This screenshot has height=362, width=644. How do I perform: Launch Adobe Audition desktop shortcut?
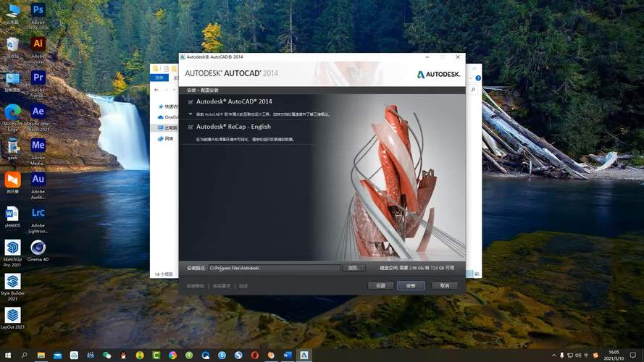click(38, 180)
